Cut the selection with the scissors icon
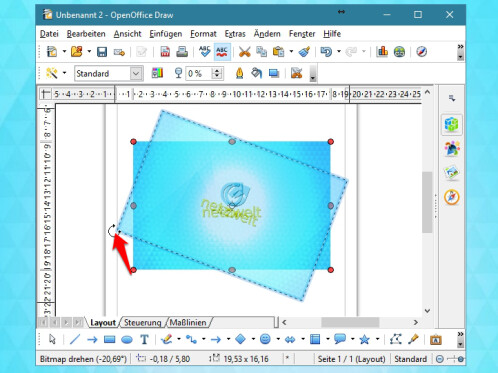The image size is (498, 373). click(244, 52)
